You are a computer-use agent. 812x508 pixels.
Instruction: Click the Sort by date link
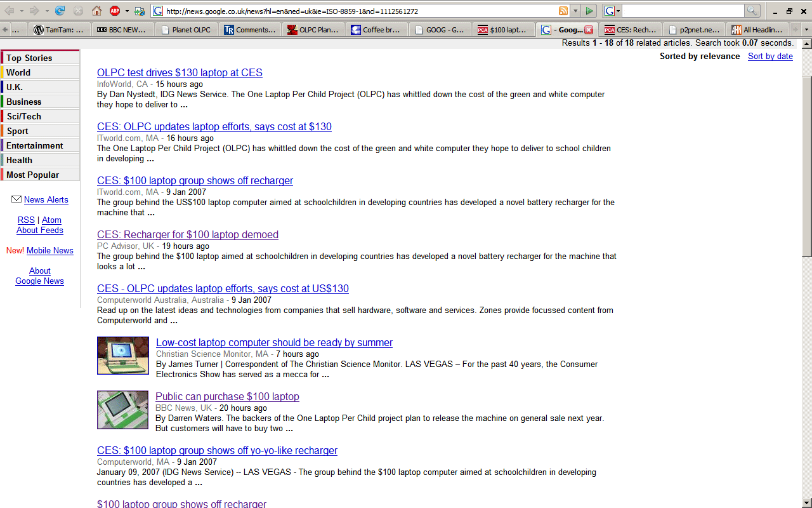click(x=770, y=56)
